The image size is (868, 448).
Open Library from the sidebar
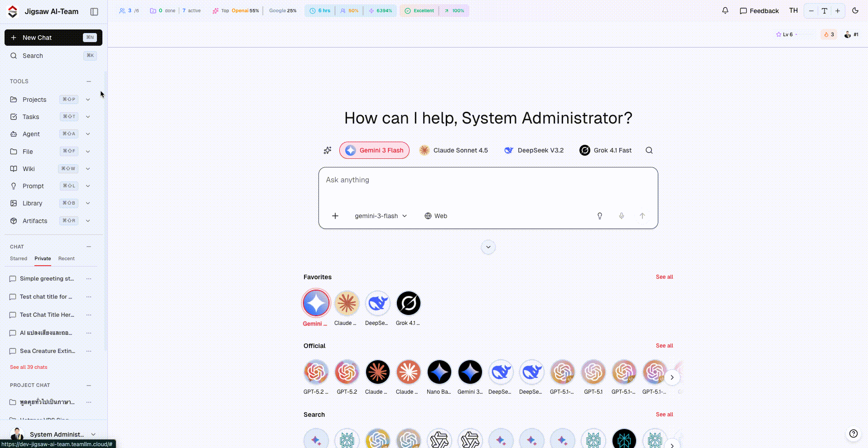32,203
